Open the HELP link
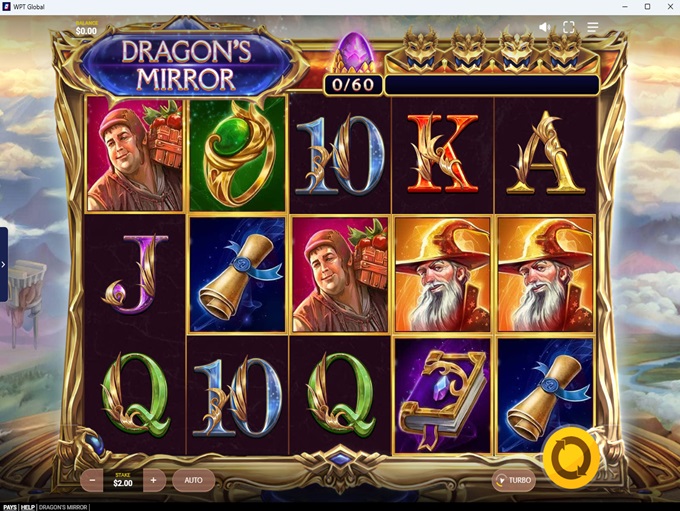Viewport: 680px width, 511px height. coord(28,507)
